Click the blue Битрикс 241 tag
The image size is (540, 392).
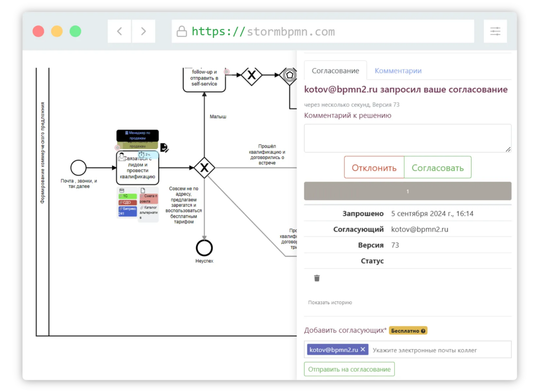pos(128,211)
